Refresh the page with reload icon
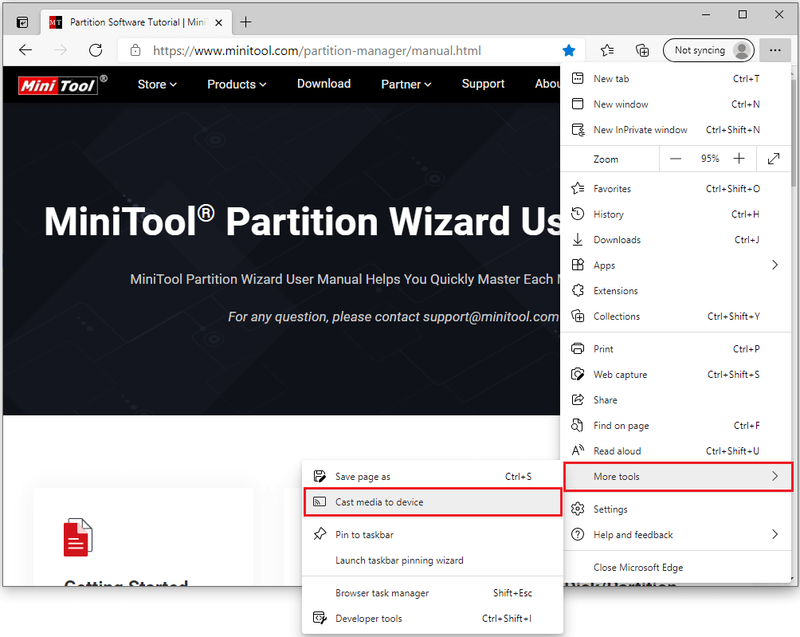This screenshot has height=637, width=800. tap(95, 50)
